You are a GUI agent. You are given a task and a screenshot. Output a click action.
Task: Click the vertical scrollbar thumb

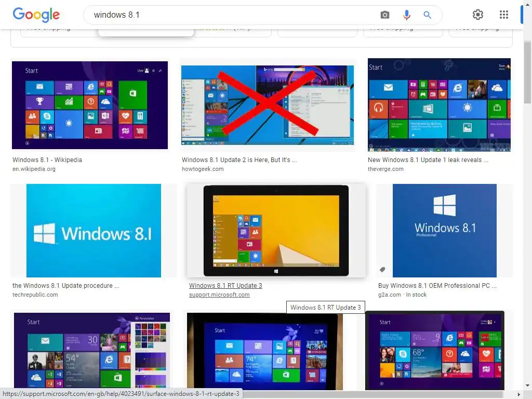pos(527,72)
